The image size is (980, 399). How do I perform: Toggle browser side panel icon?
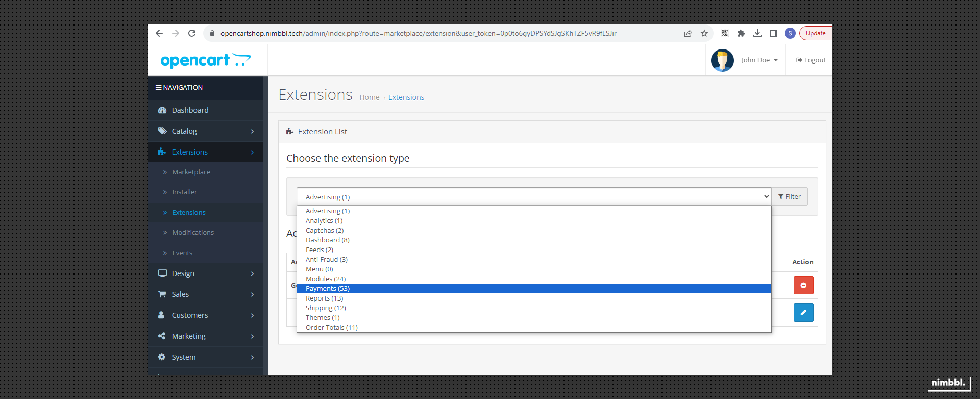(774, 33)
